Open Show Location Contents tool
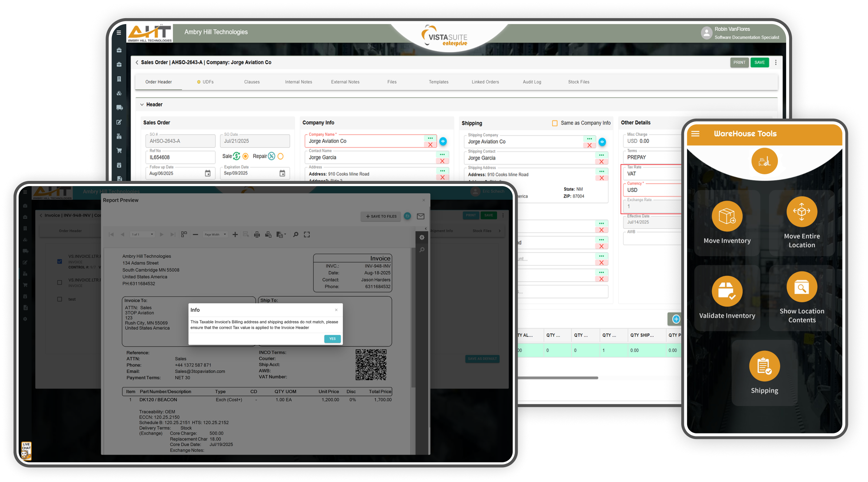868x482 pixels. 802,287
